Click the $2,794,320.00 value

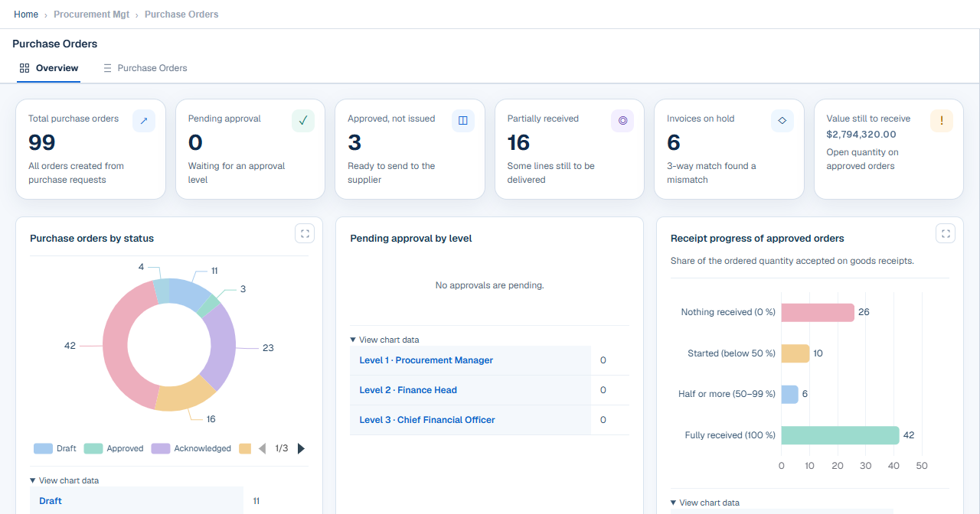[x=861, y=134]
